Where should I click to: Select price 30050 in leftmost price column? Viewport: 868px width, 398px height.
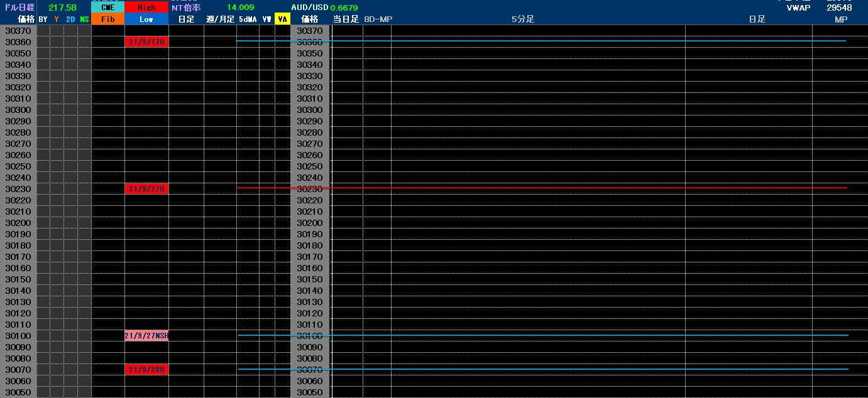pos(18,392)
